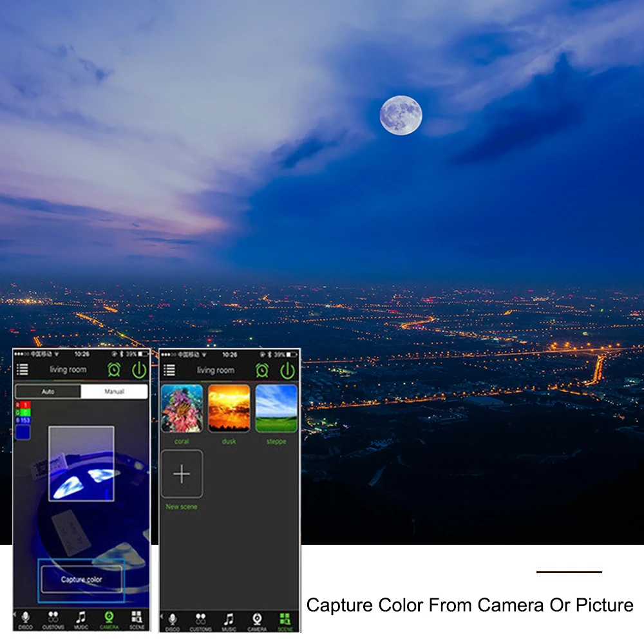Screen dimensions: 644x644
Task: Add a new scene with plus button
Action: [182, 474]
